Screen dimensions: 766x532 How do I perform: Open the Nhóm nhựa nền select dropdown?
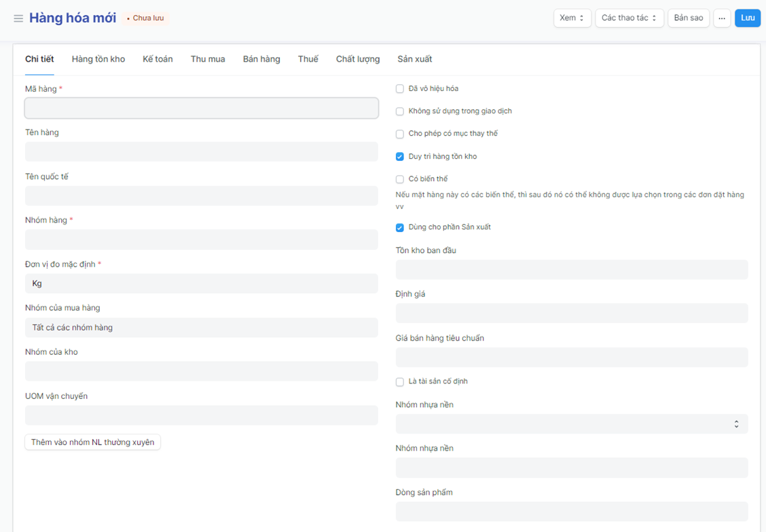click(x=571, y=424)
